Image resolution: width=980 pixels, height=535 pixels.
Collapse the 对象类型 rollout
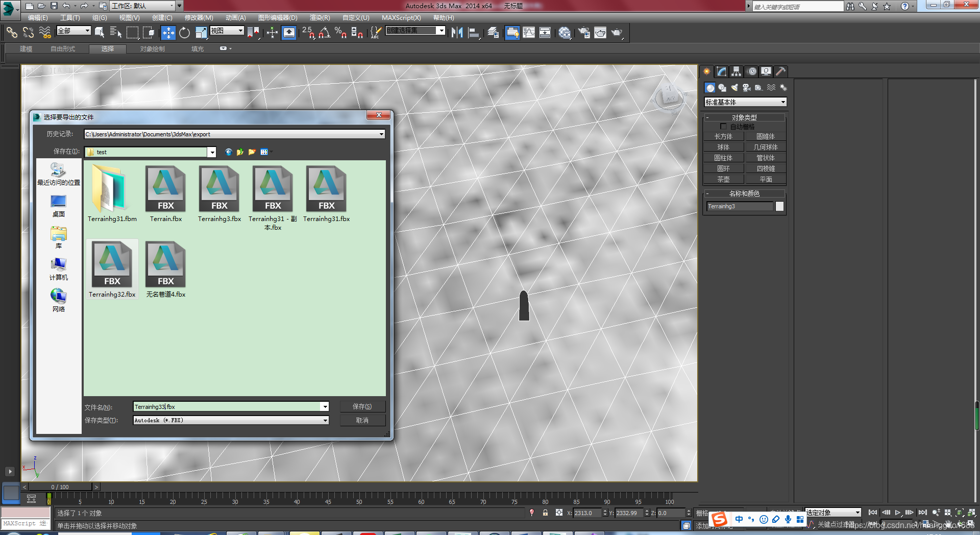(x=744, y=117)
